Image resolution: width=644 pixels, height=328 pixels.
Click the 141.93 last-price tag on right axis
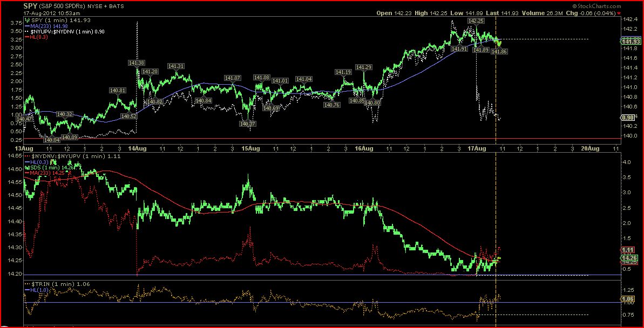[x=632, y=41]
